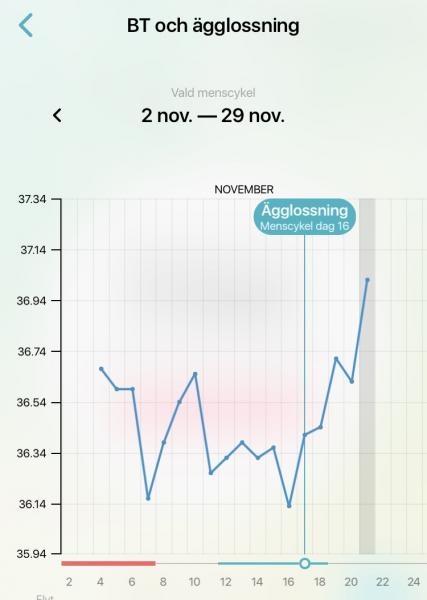Tap the x-axis label 22

tap(382, 582)
